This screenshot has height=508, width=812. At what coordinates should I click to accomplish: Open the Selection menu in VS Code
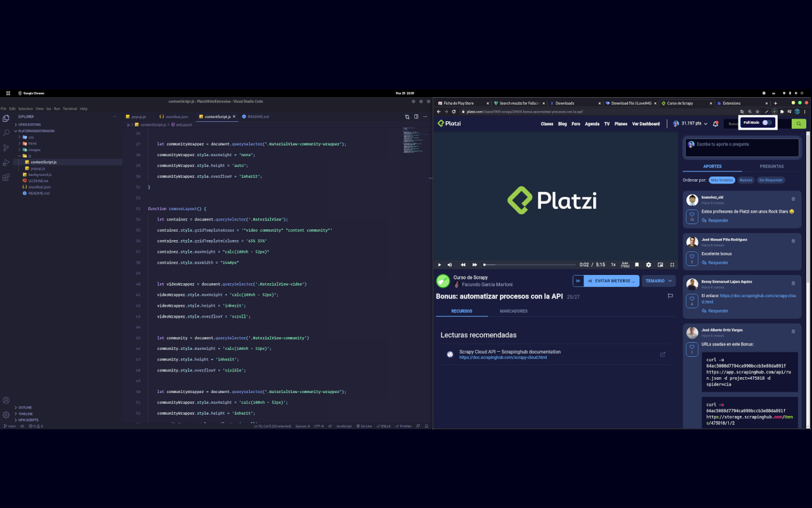(x=25, y=109)
